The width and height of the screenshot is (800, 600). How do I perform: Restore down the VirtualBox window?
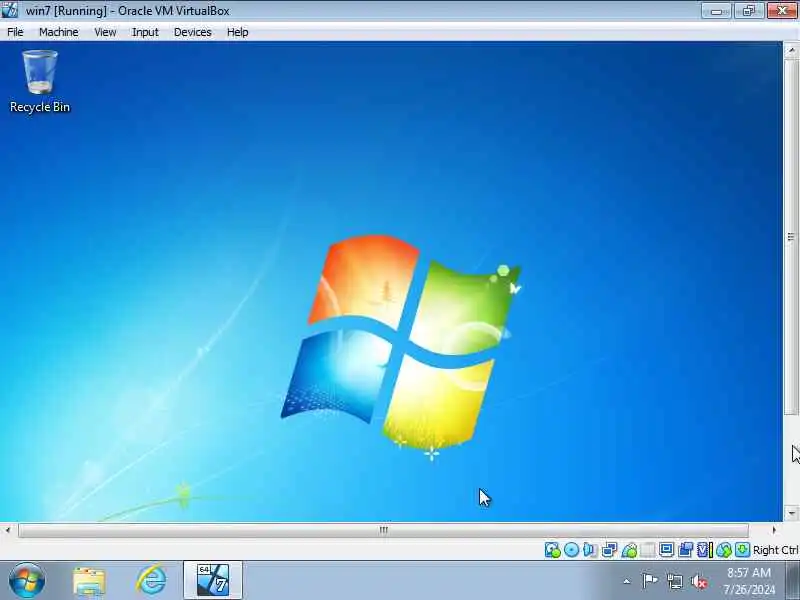pos(748,11)
